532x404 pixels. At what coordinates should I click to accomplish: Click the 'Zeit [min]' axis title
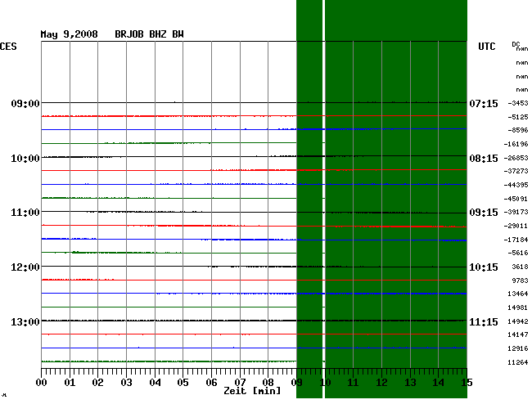252,391
